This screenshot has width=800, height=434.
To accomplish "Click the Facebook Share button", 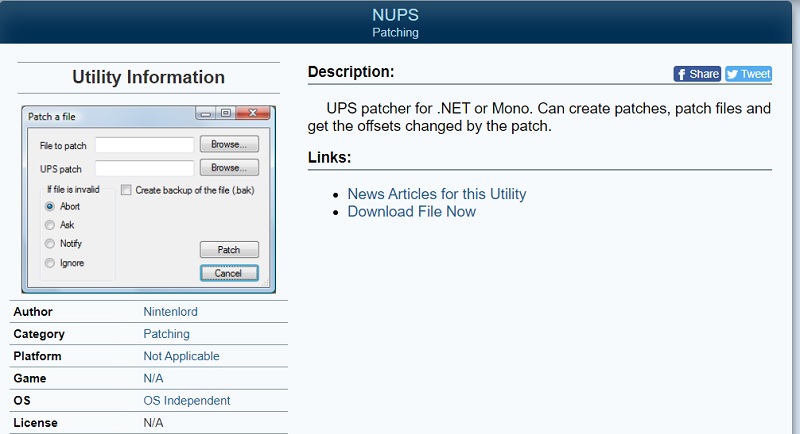I will [x=697, y=74].
